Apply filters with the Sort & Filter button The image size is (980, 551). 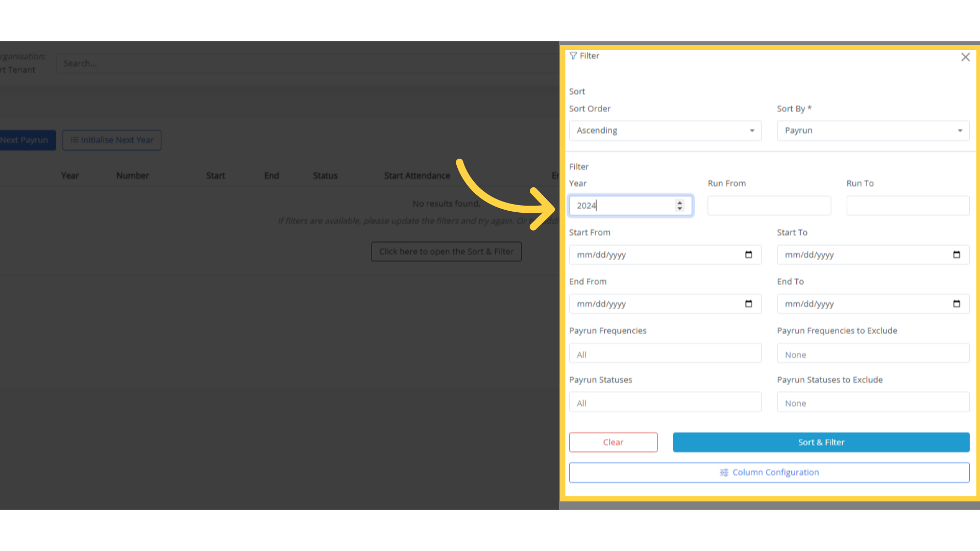click(821, 442)
